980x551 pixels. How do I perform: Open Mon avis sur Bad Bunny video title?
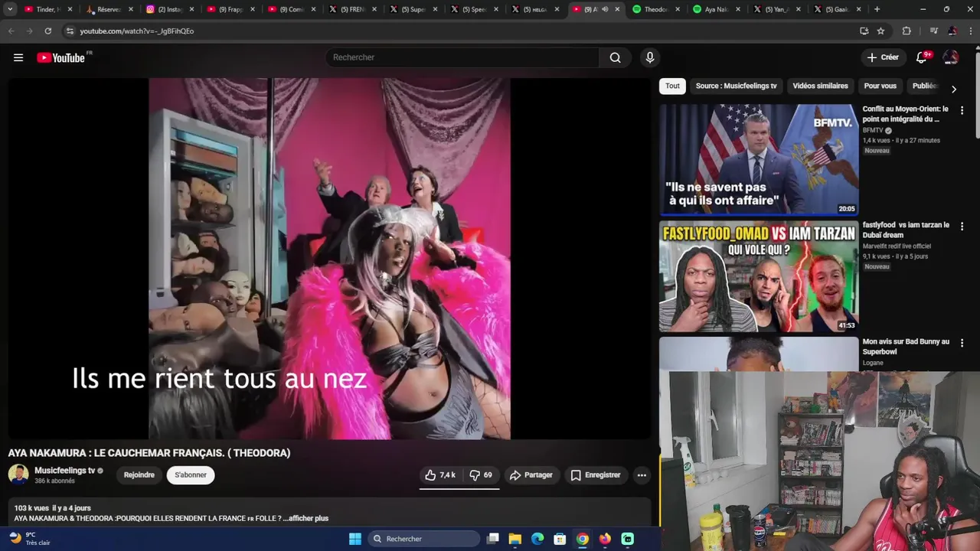906,347
